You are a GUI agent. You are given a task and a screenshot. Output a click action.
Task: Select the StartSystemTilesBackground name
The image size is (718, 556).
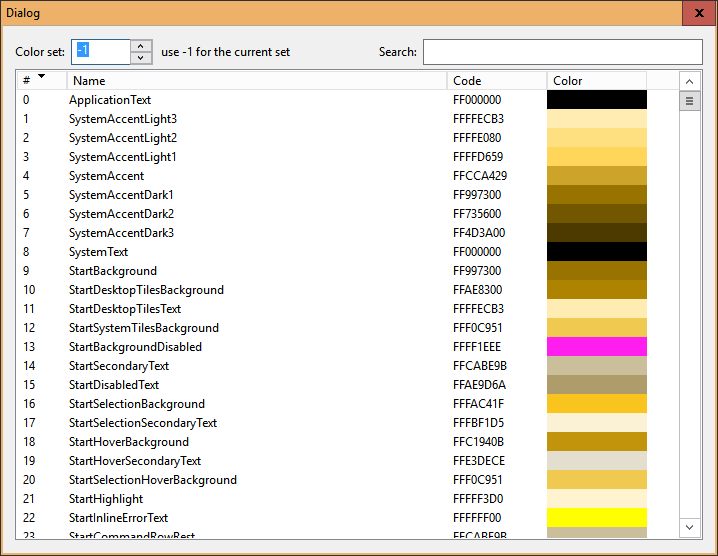[x=144, y=328]
